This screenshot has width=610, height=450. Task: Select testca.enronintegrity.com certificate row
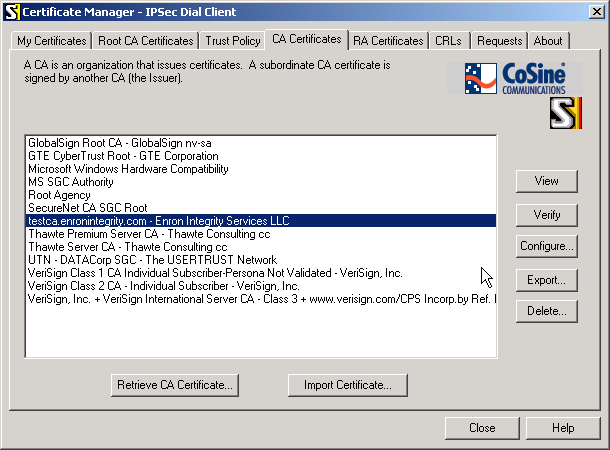click(261, 221)
